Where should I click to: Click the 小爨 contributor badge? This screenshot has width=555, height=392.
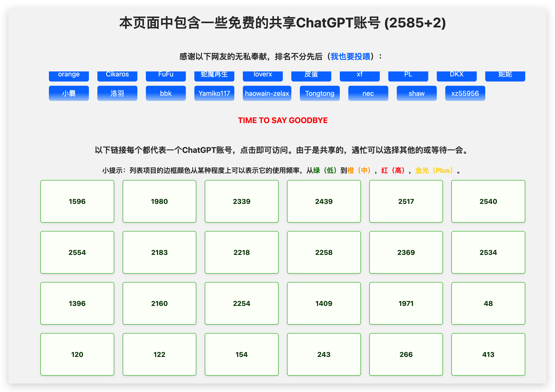coord(69,93)
